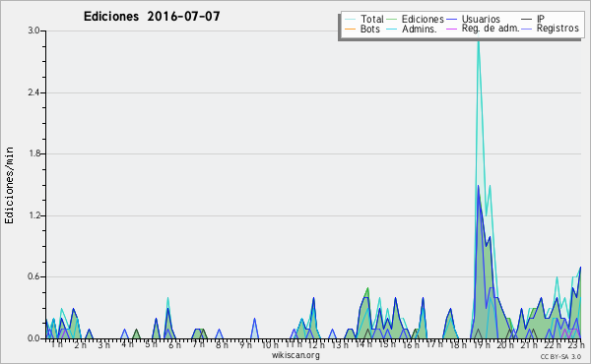Click the tall Total peak at 19 h
591x364 pixels.
pyautogui.click(x=479, y=41)
